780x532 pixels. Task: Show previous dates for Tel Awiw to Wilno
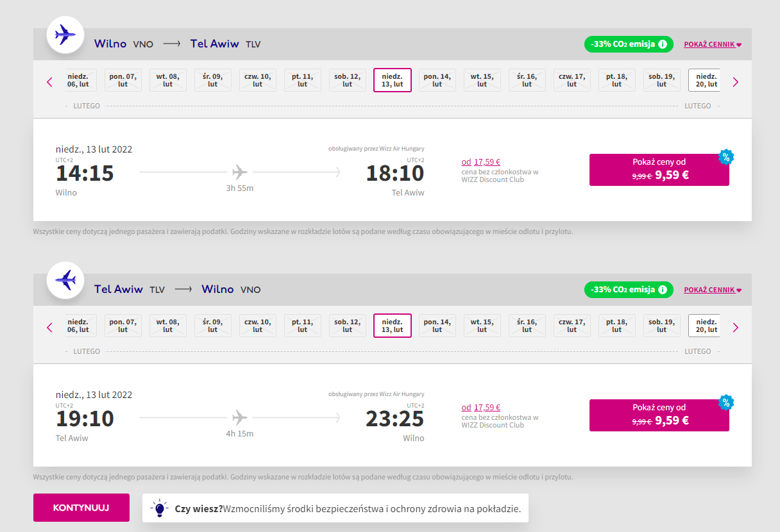(x=49, y=328)
